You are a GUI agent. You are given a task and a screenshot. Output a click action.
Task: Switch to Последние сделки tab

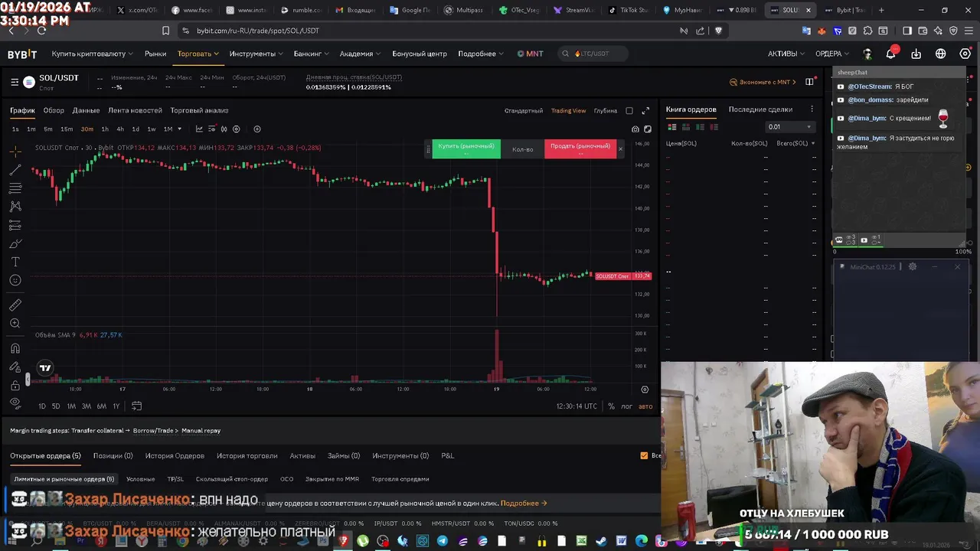point(760,109)
